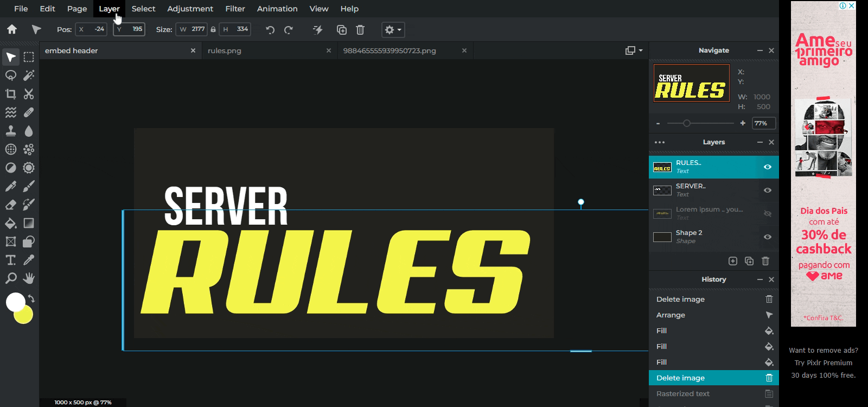Open the Filter menu

pos(235,9)
